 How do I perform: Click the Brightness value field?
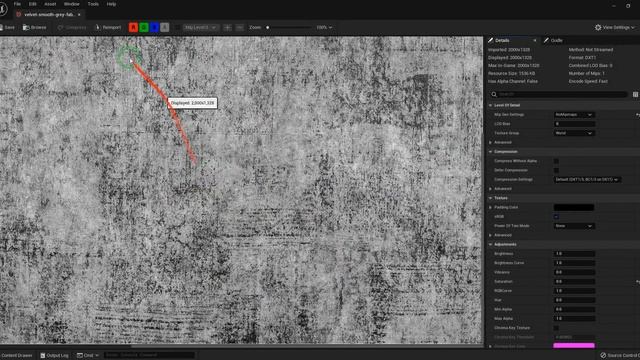[x=574, y=253]
